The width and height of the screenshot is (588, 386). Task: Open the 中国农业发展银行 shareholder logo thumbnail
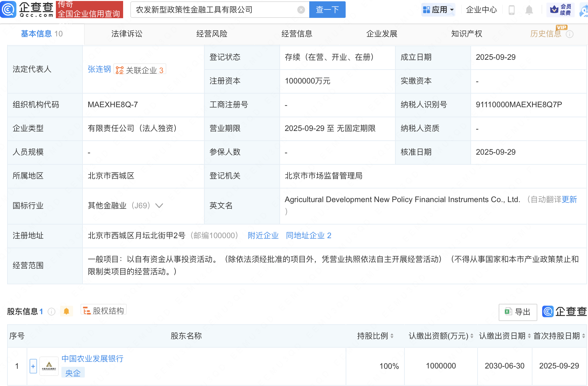click(x=49, y=366)
